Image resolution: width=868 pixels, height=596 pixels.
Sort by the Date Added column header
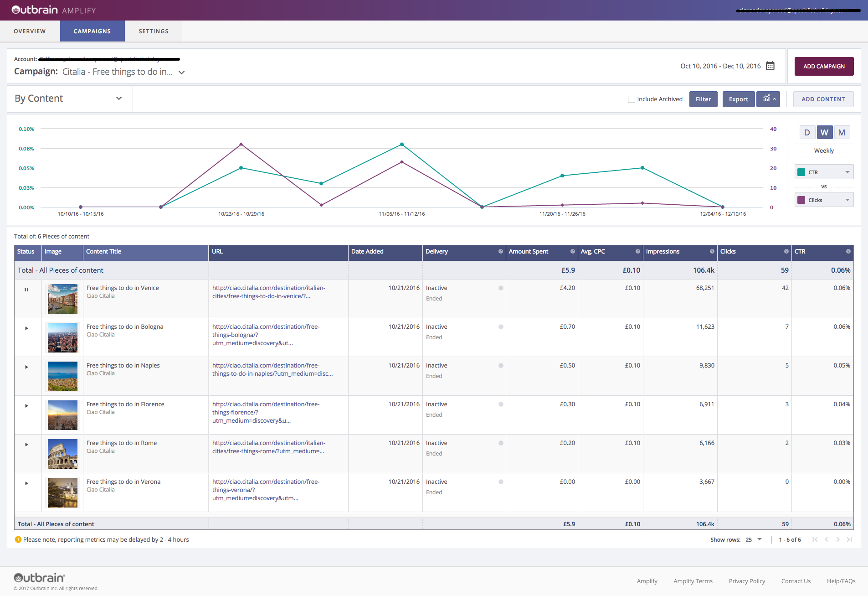pyautogui.click(x=385, y=252)
